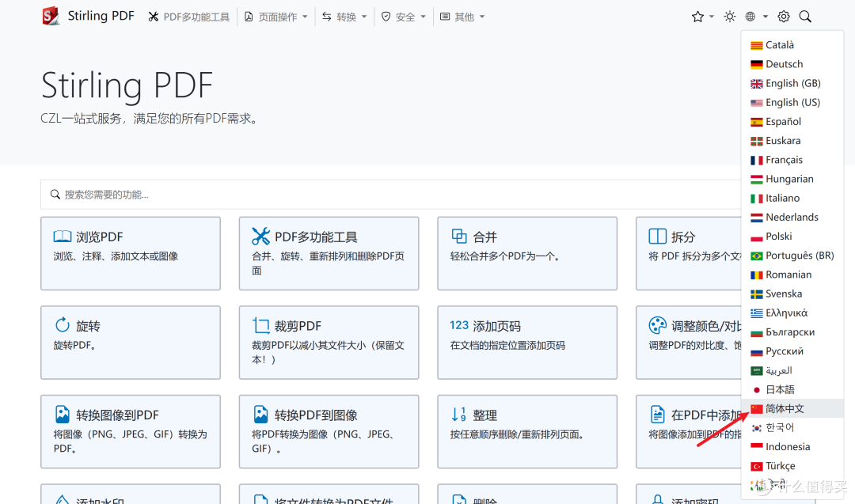The image size is (855, 504).
Task: Pick Português (BR) language
Action: (x=792, y=256)
